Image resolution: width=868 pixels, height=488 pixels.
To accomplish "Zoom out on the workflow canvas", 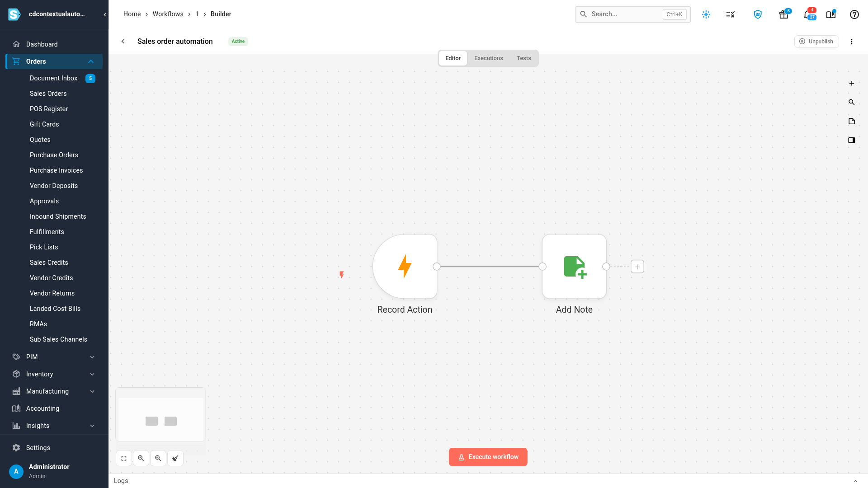I will coord(158,458).
